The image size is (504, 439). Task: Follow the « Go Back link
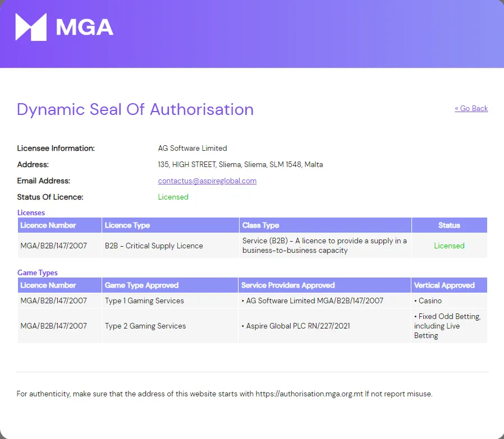tap(471, 108)
